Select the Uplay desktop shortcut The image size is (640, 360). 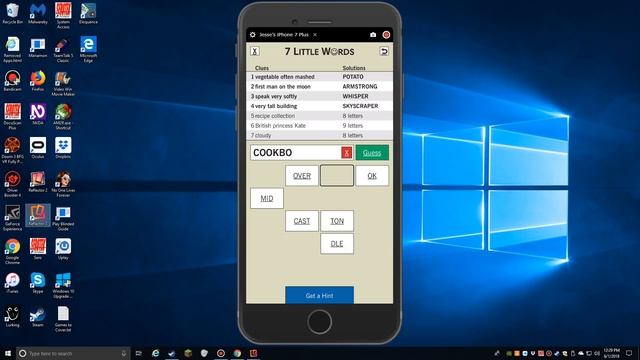pos(63,249)
